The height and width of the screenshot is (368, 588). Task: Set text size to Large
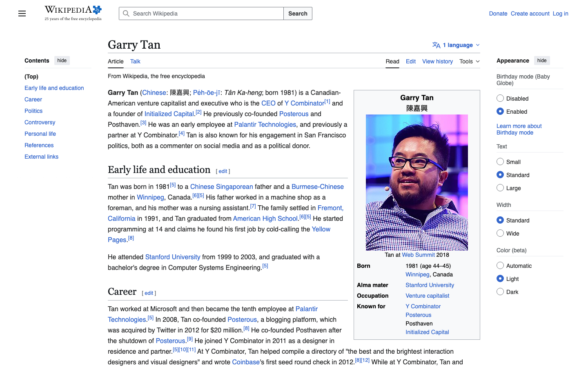tap(500, 188)
